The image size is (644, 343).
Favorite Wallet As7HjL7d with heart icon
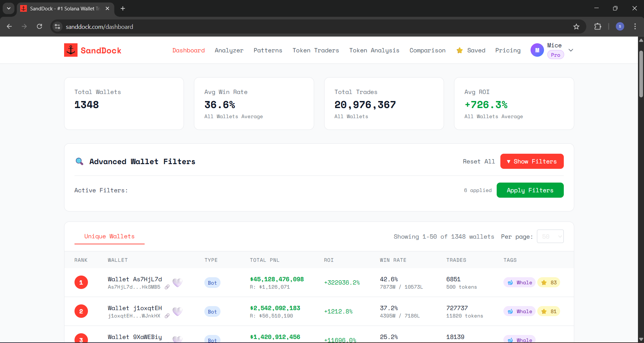178,283
